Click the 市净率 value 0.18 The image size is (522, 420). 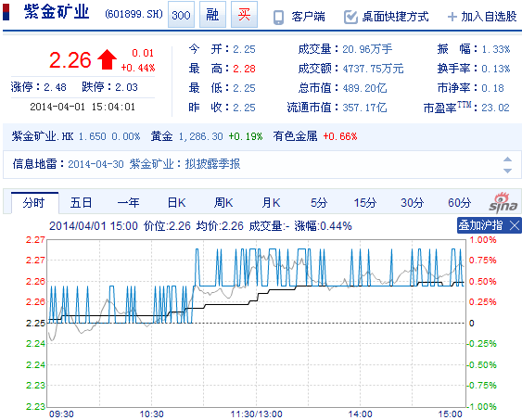[x=492, y=88]
